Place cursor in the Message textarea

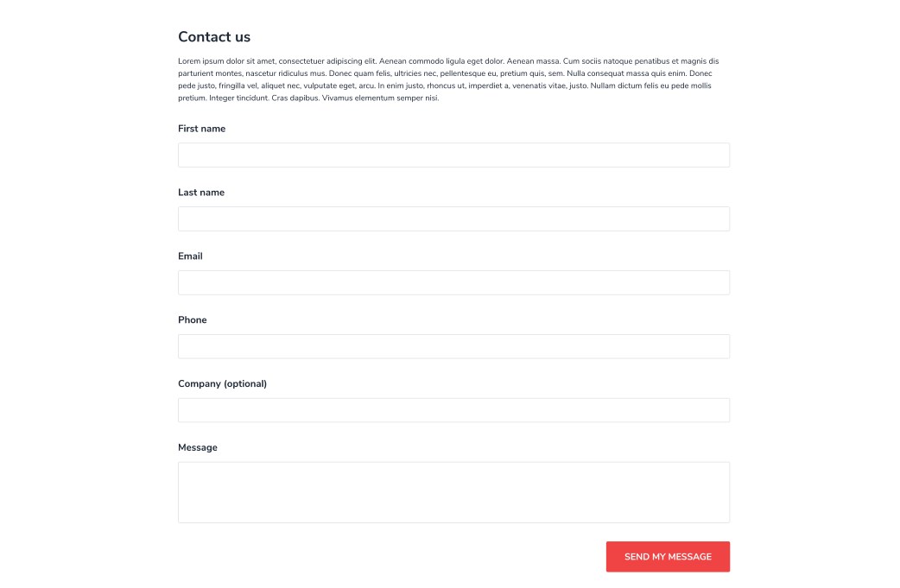pos(453,492)
